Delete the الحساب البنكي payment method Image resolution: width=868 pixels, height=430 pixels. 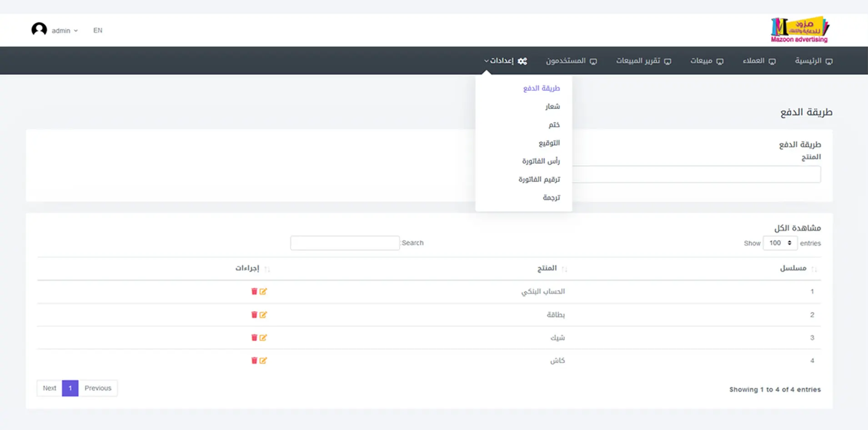(254, 291)
